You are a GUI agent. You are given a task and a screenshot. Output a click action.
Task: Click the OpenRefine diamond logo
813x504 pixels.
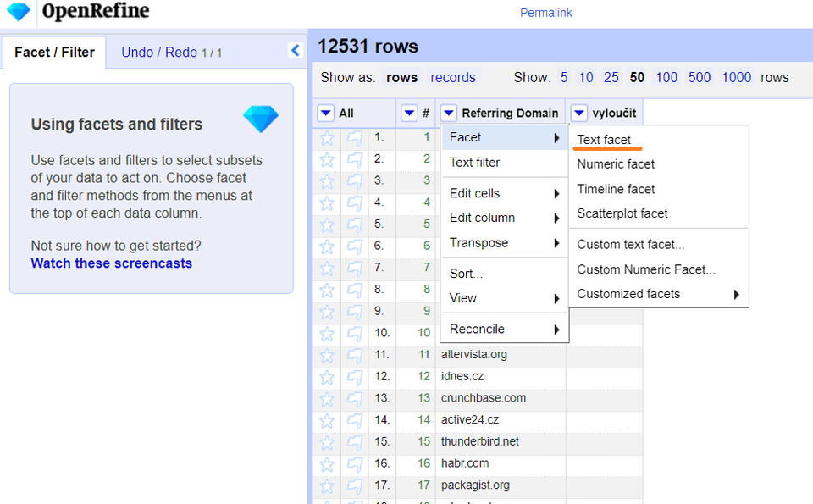pos(18,12)
